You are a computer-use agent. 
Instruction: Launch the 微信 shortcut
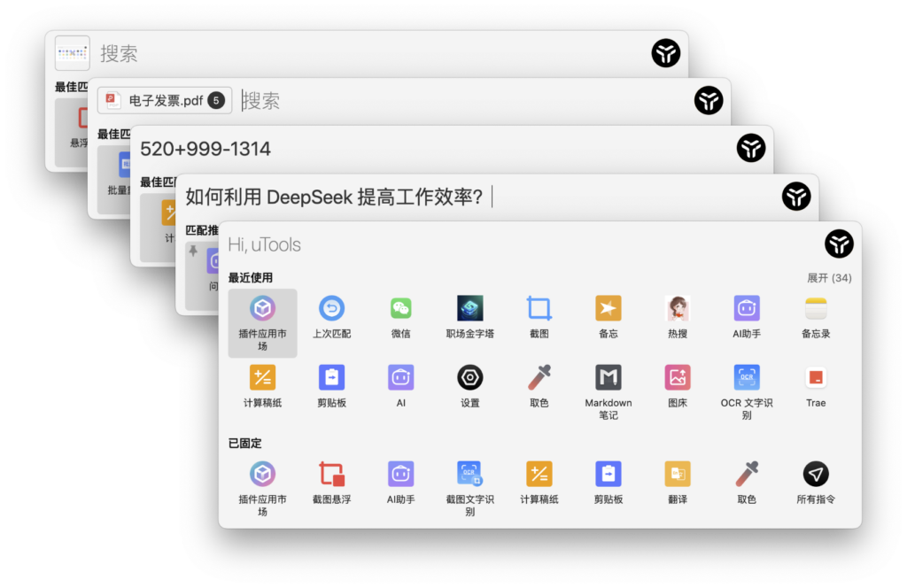pyautogui.click(x=400, y=310)
